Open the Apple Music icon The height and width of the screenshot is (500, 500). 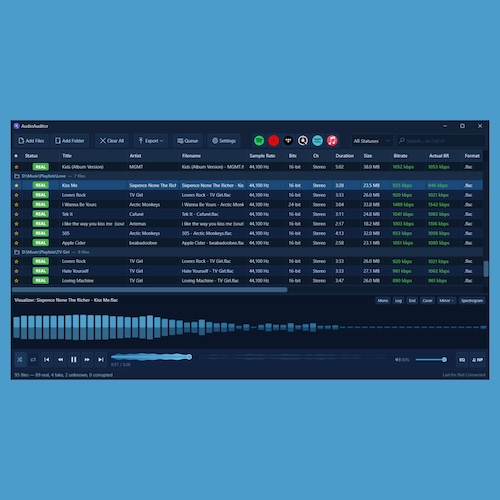point(332,141)
